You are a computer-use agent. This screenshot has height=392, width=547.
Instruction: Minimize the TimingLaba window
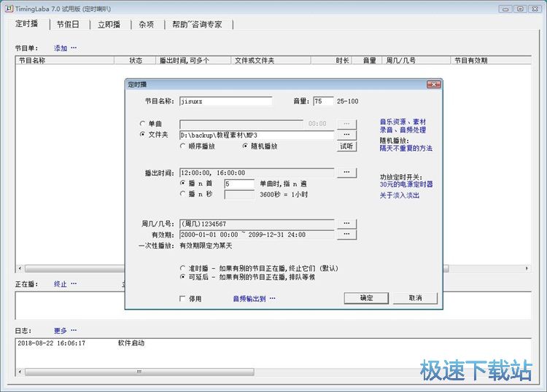coord(505,9)
